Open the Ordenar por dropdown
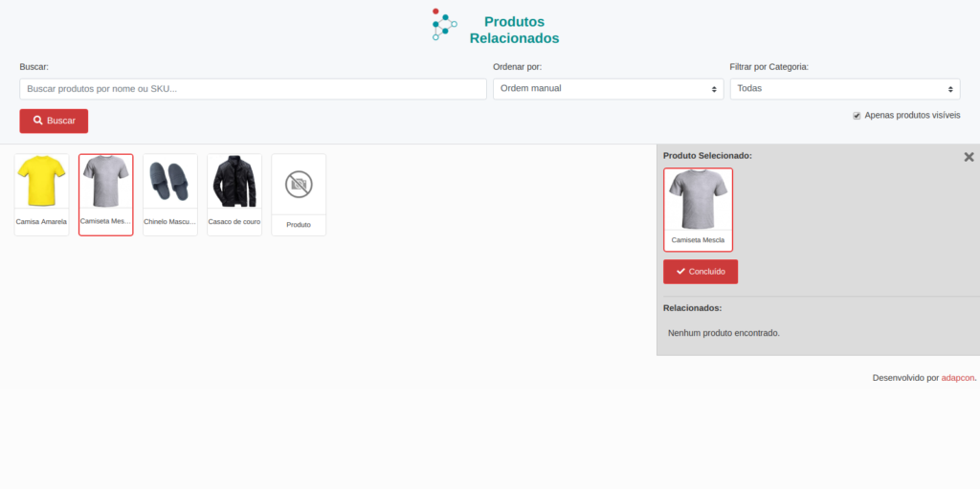980x489 pixels. (x=608, y=89)
